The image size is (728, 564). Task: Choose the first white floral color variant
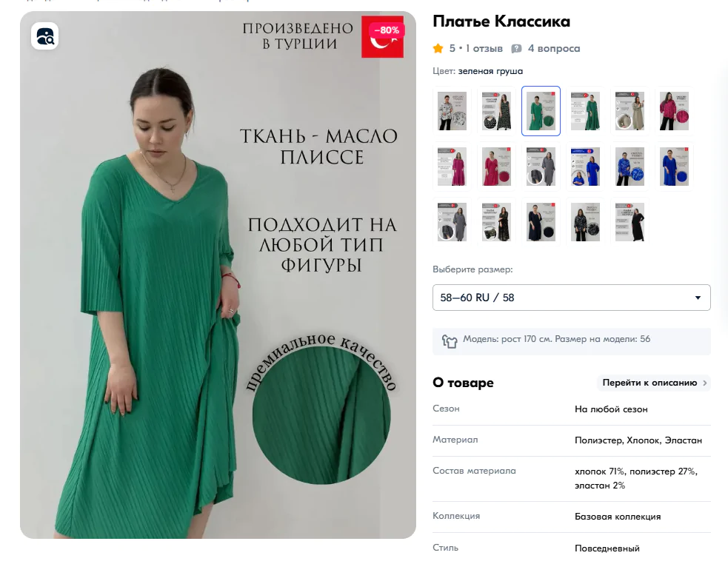(x=453, y=111)
